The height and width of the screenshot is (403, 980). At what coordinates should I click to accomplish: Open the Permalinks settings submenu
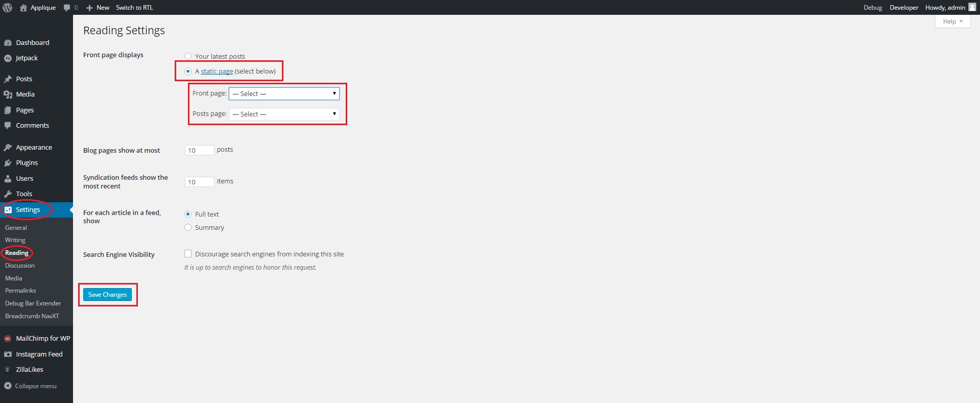pos(20,291)
